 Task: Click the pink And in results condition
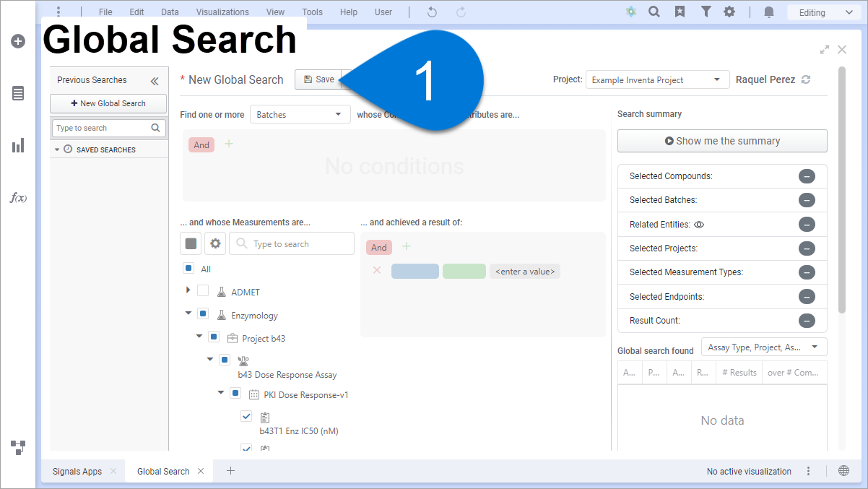click(379, 248)
